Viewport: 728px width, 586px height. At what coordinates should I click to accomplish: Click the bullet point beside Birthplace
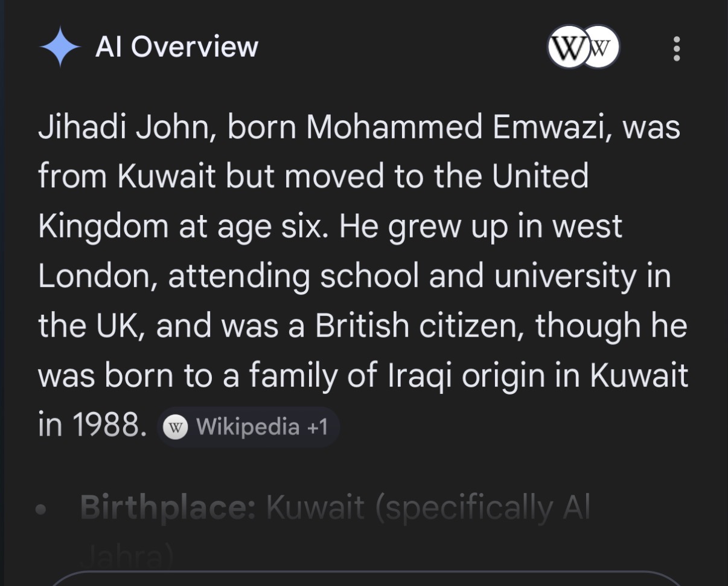[41, 509]
